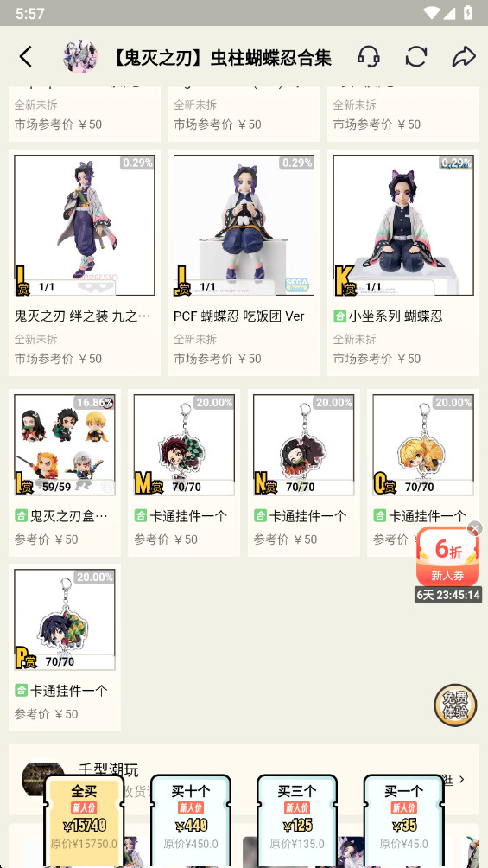Screen dimensions: 488x868
Task: Open P赏 keychain item card
Action: [65, 648]
